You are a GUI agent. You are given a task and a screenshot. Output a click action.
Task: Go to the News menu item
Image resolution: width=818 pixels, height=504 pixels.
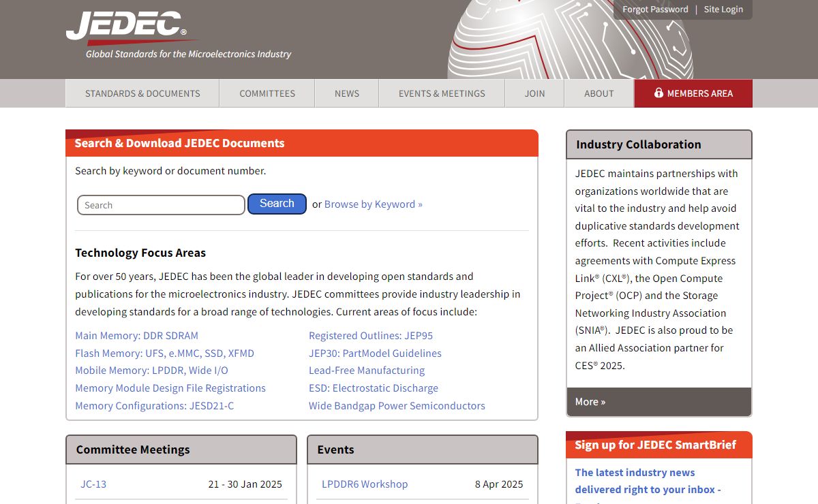[347, 93]
